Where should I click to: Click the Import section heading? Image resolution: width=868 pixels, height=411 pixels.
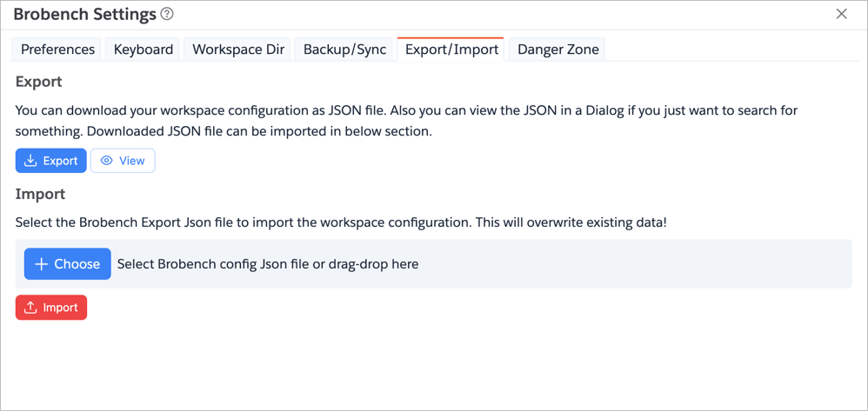click(x=40, y=194)
